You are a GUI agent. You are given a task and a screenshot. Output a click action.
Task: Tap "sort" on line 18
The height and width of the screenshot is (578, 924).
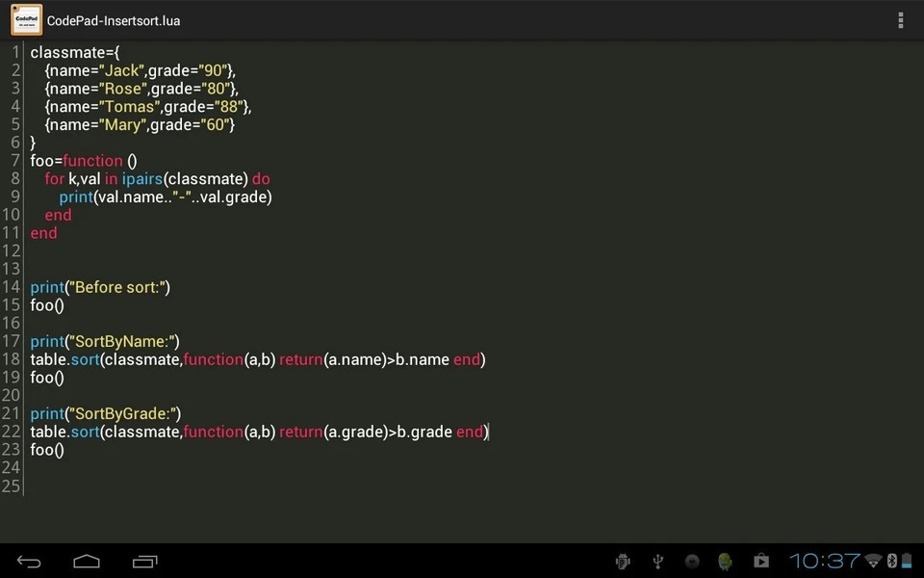pyautogui.click(x=85, y=359)
